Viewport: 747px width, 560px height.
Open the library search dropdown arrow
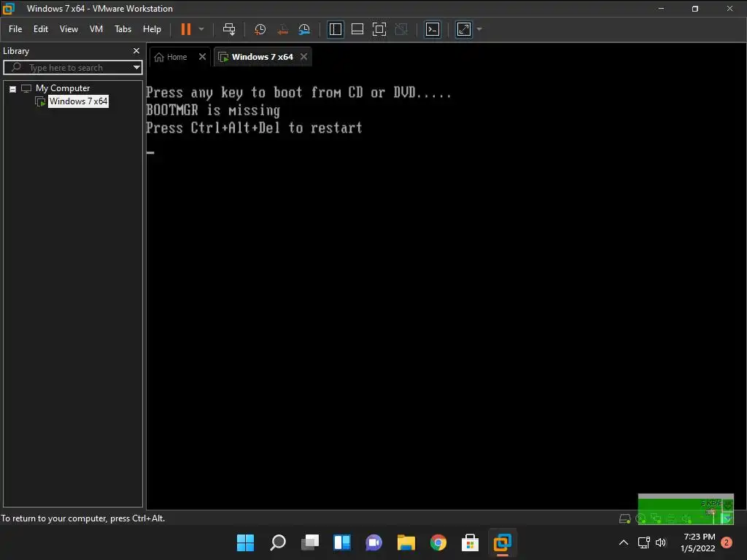click(x=136, y=68)
